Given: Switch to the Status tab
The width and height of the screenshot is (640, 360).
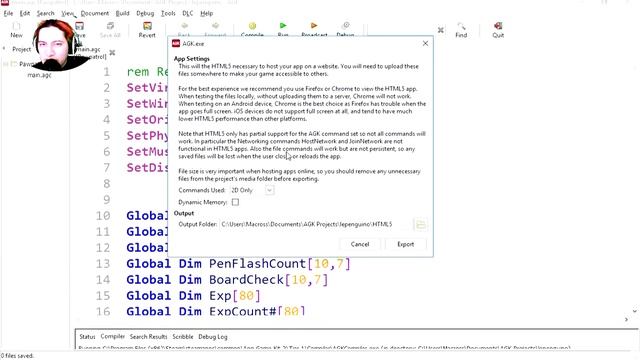Looking at the screenshot, I should point(87,337).
